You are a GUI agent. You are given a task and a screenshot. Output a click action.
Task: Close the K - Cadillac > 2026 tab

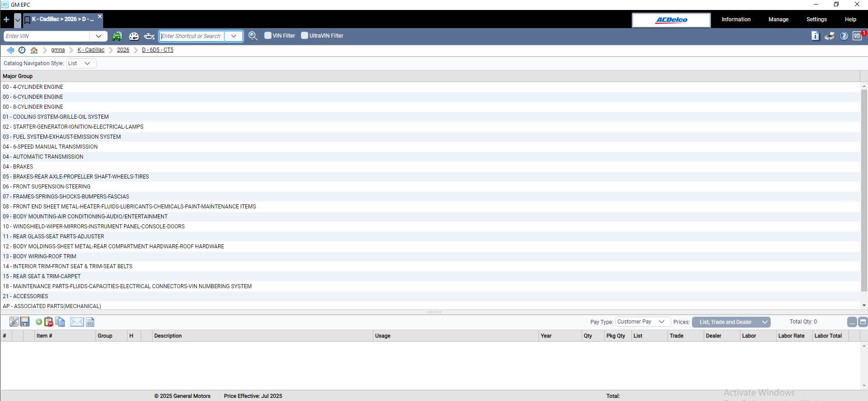100,16
